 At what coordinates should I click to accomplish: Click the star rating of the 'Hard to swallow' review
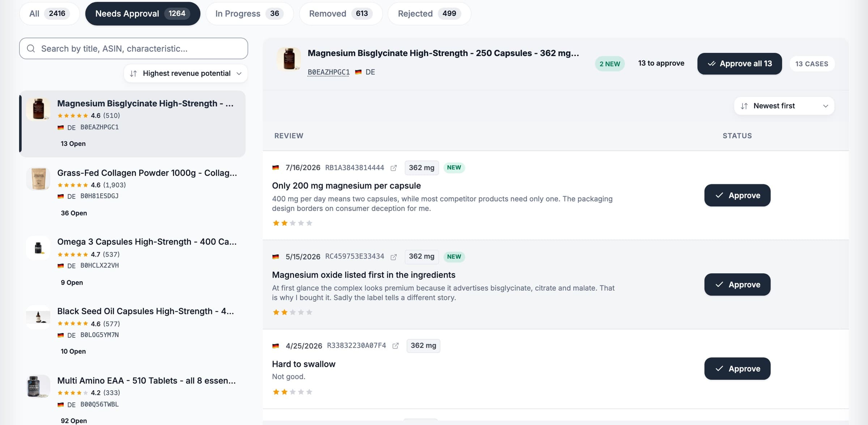click(x=292, y=392)
